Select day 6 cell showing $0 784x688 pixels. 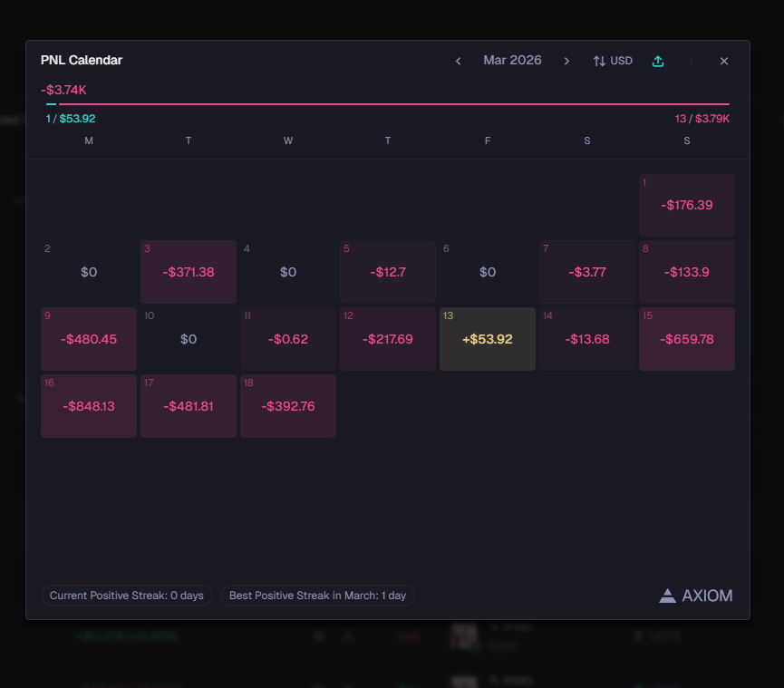click(x=488, y=272)
